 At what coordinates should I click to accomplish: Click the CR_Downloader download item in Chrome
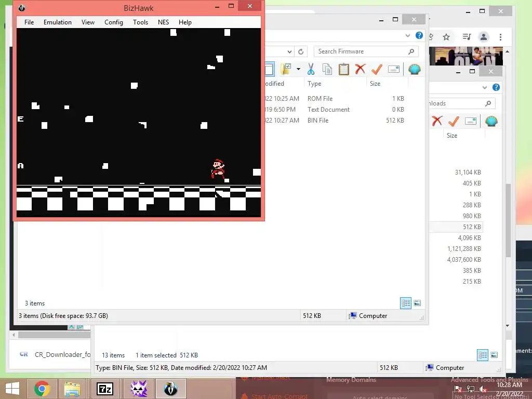click(x=54, y=354)
